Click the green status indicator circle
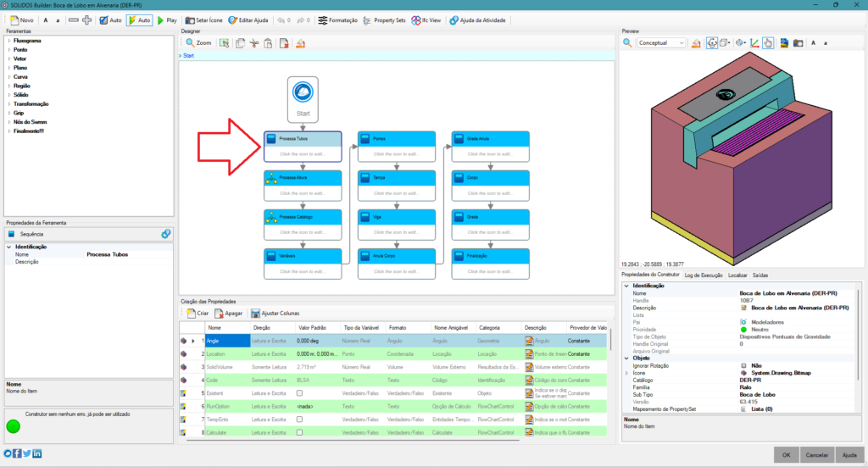Screen dimensions: 868x467 click(14, 425)
